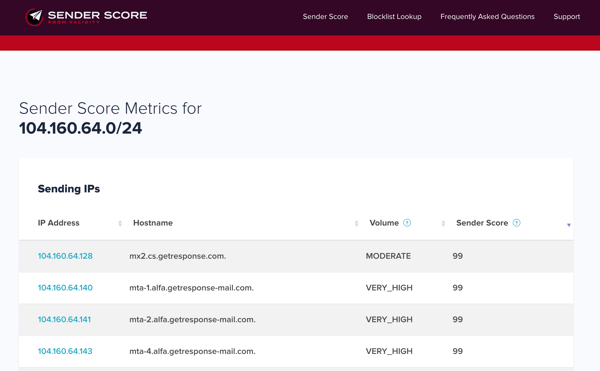The width and height of the screenshot is (600, 371).
Task: Open the Sender Score nav item
Action: point(325,17)
